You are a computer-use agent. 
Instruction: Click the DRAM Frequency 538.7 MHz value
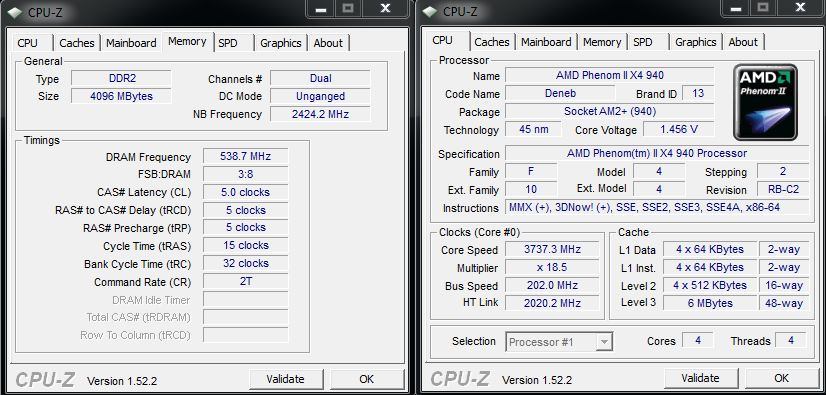coord(246,157)
